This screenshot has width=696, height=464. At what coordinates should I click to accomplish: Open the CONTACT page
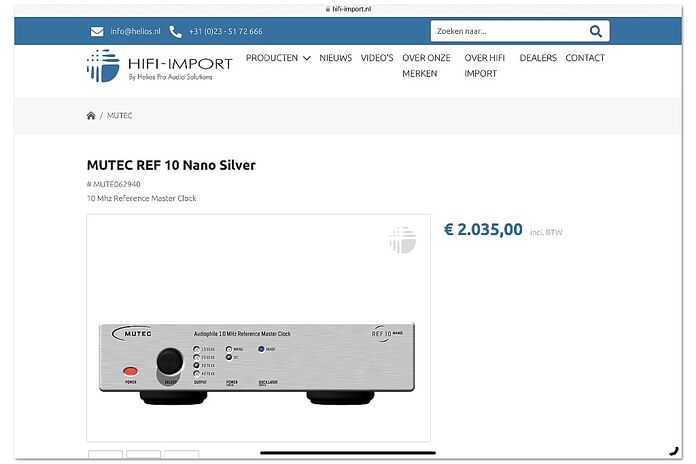[x=585, y=58]
